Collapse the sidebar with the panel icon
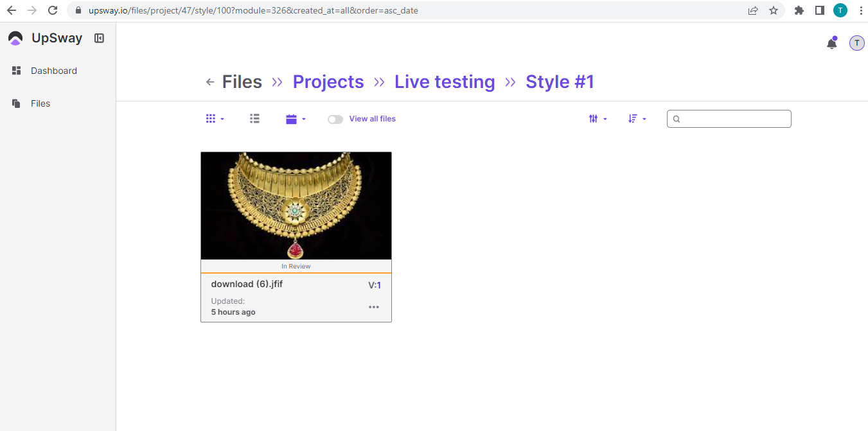The height and width of the screenshot is (431, 868). coord(99,38)
